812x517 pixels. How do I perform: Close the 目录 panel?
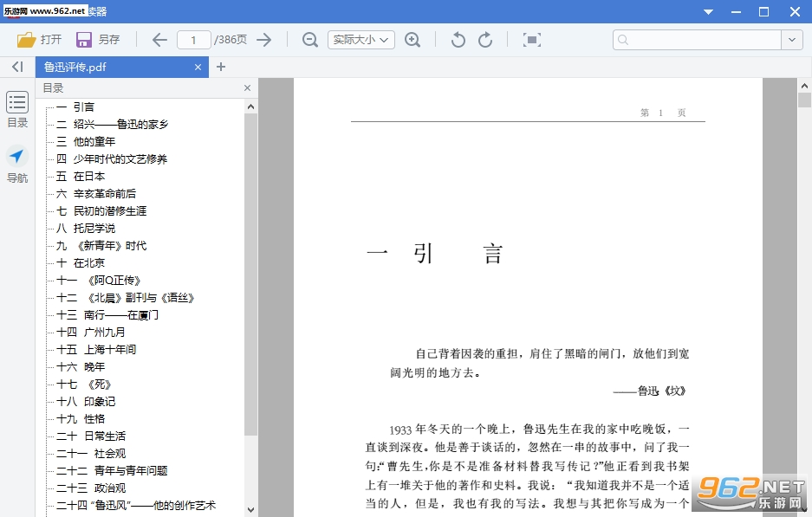click(x=248, y=88)
